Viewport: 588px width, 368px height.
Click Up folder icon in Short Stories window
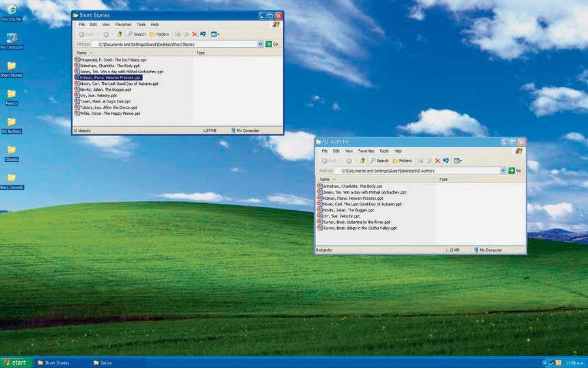click(120, 34)
